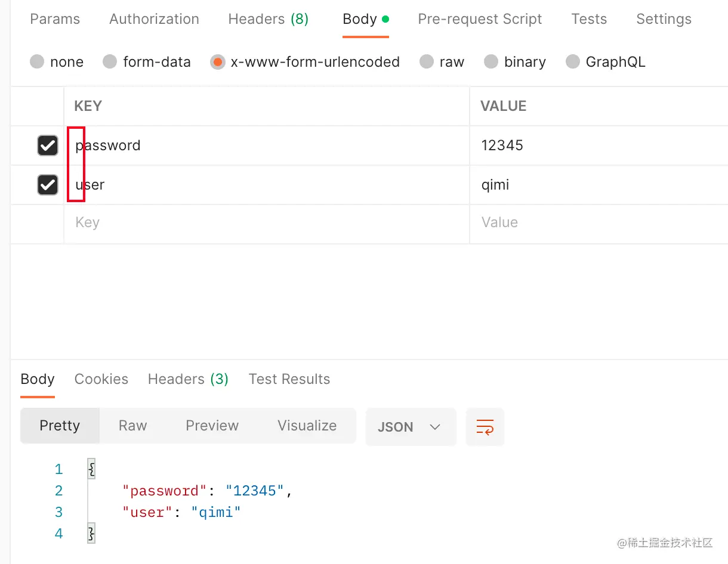Click line number 1 in the response
Viewport: 728px width, 564px height.
58,469
